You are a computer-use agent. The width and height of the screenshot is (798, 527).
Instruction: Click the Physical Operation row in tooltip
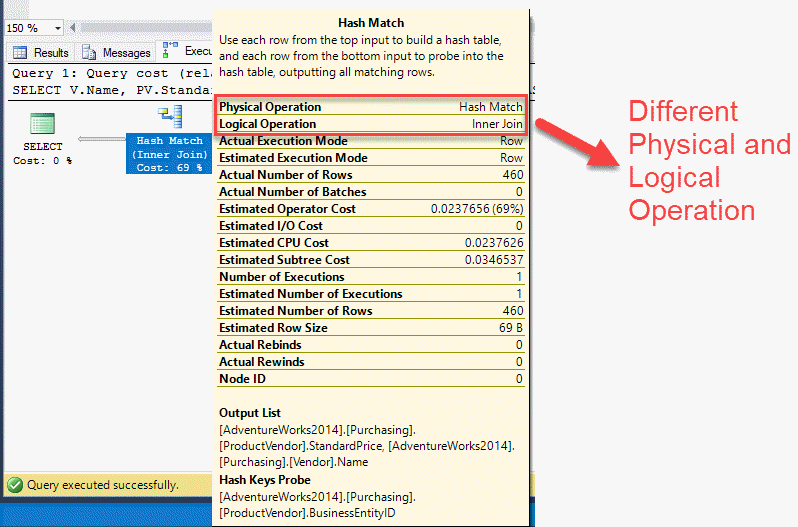click(x=371, y=107)
